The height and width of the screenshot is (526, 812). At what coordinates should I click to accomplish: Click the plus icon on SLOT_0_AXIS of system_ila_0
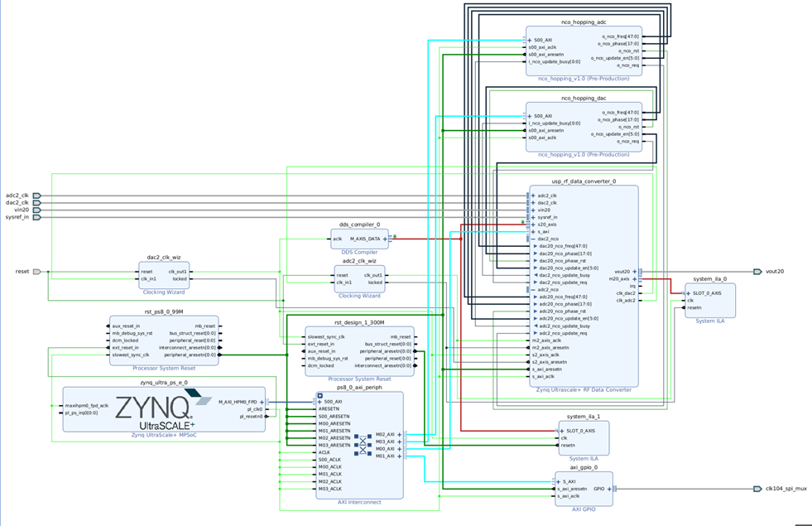(688, 293)
